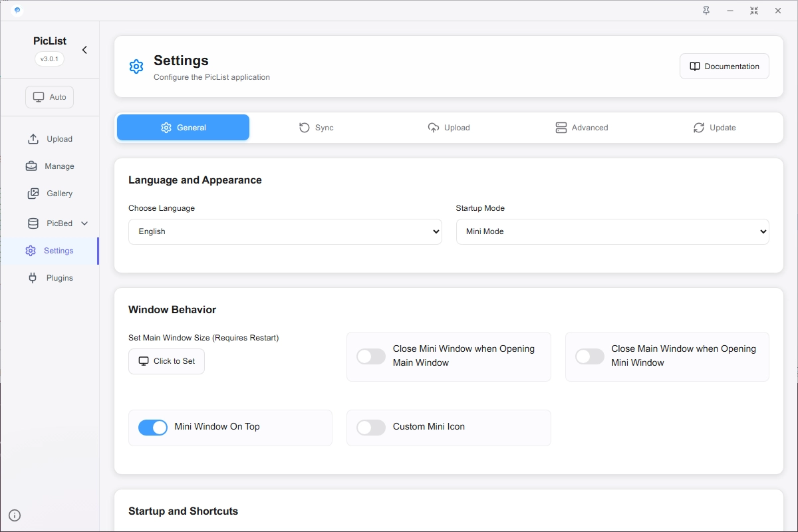The image size is (798, 532).
Task: Click 'Set Main Window Size (Requires Restart)' label
Action: point(203,338)
